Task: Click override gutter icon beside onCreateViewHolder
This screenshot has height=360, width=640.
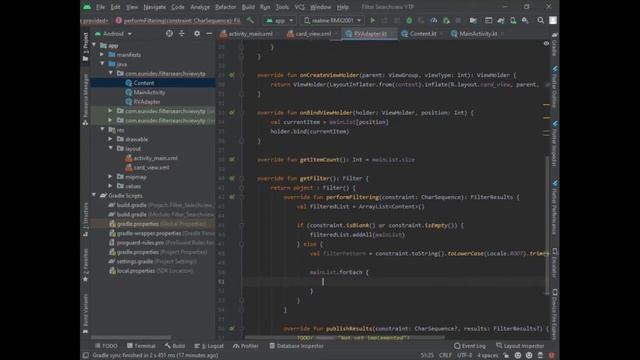Action: click(231, 75)
